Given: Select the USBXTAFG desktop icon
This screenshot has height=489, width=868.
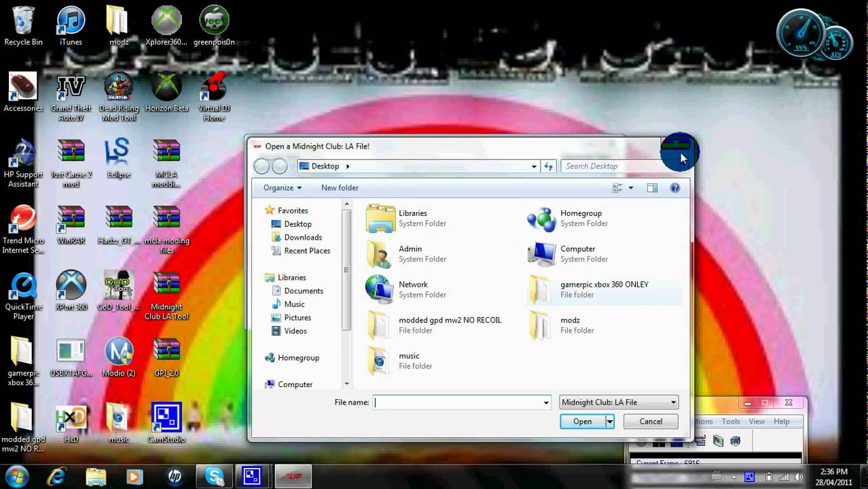Looking at the screenshot, I should tap(71, 357).
